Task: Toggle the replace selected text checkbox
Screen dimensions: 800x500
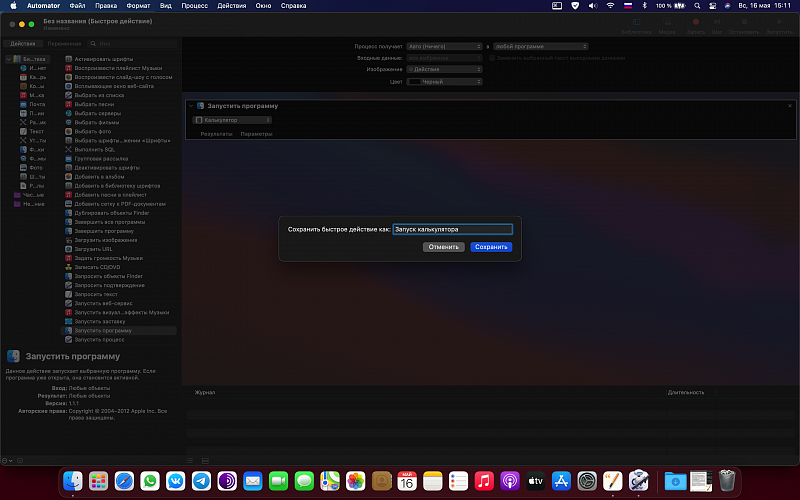Action: point(492,58)
